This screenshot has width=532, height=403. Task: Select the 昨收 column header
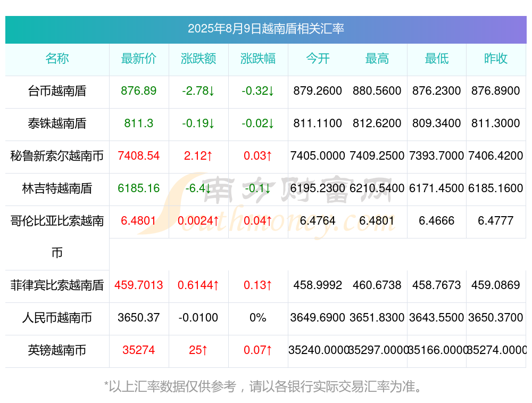496,59
